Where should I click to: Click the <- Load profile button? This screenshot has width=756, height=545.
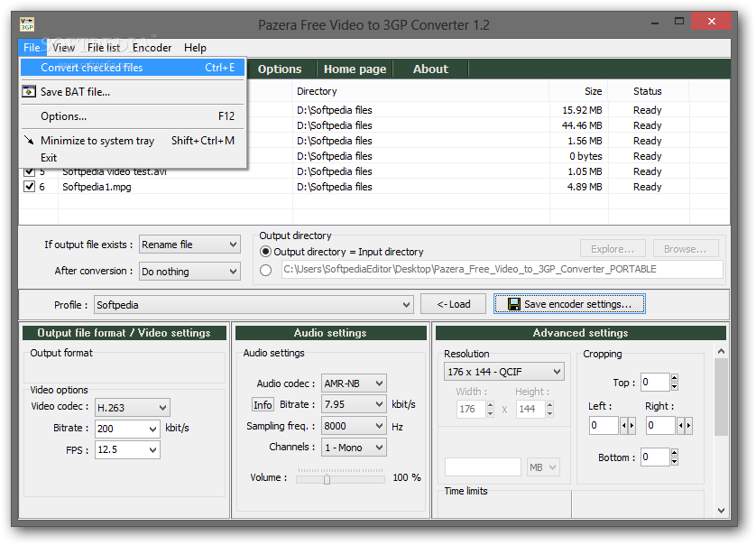[x=453, y=304]
